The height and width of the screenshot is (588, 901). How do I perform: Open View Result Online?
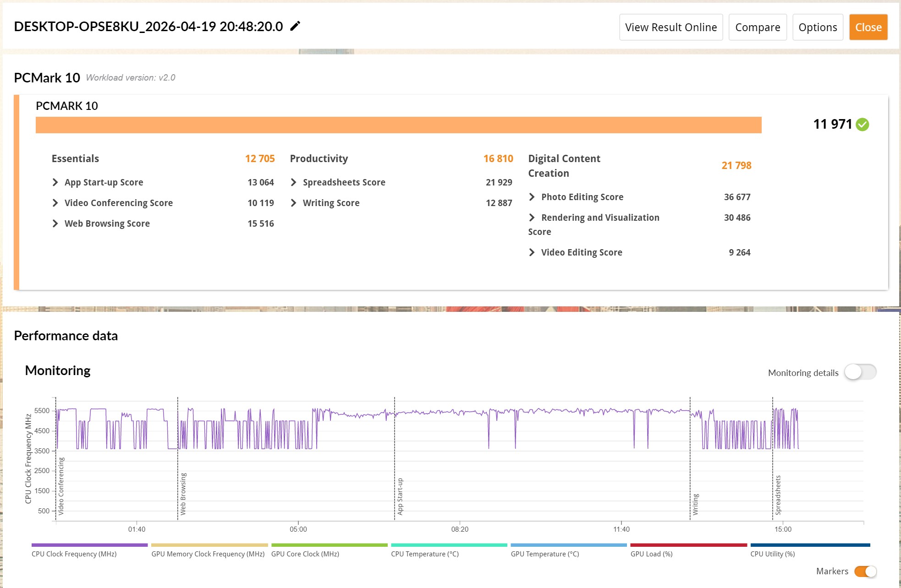click(x=671, y=27)
